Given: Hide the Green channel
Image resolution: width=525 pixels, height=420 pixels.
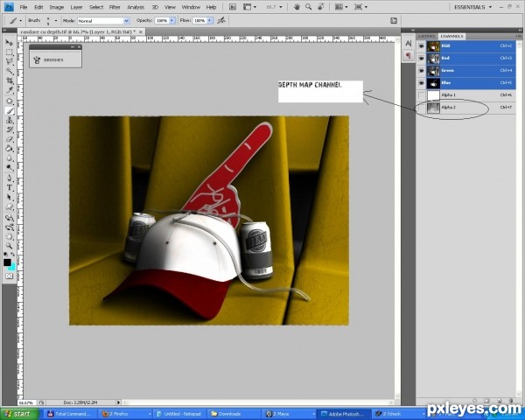Looking at the screenshot, I should pyautogui.click(x=421, y=71).
